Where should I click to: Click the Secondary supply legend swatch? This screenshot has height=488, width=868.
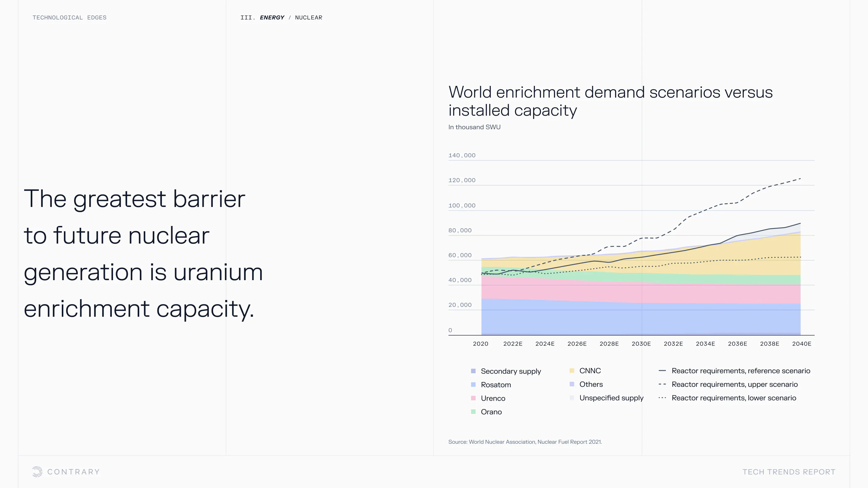pos(473,371)
